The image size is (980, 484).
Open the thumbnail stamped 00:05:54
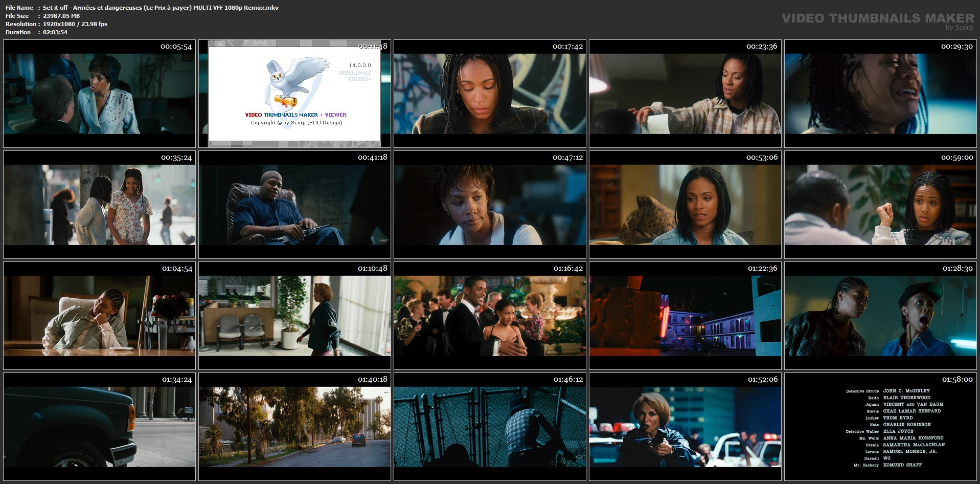pos(99,94)
